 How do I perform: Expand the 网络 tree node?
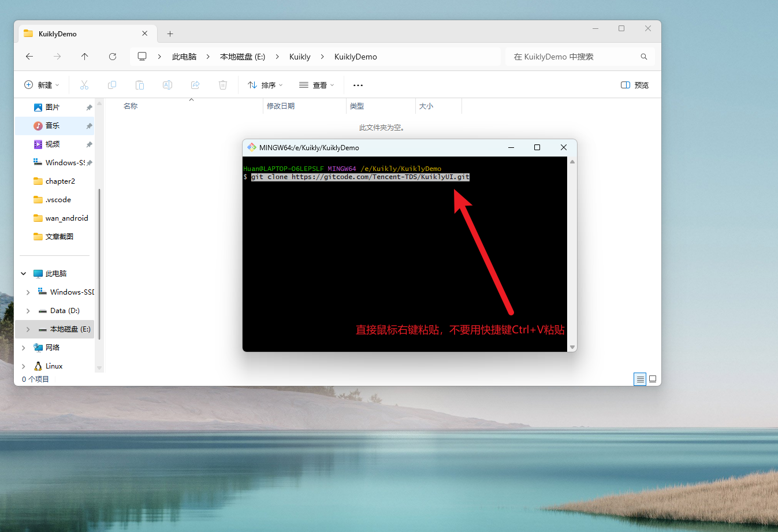coord(24,348)
